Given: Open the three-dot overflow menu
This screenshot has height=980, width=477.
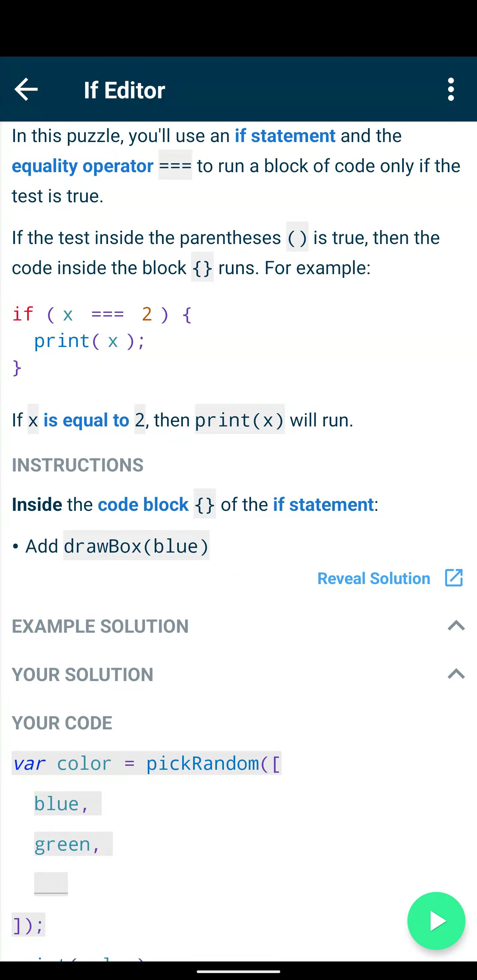Looking at the screenshot, I should pos(451,89).
